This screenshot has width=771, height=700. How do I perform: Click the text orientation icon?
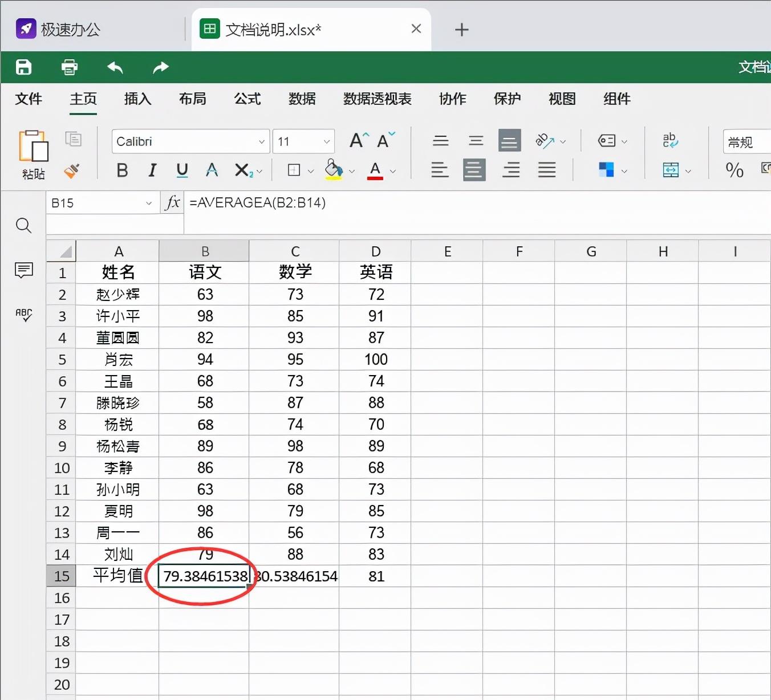click(x=545, y=141)
